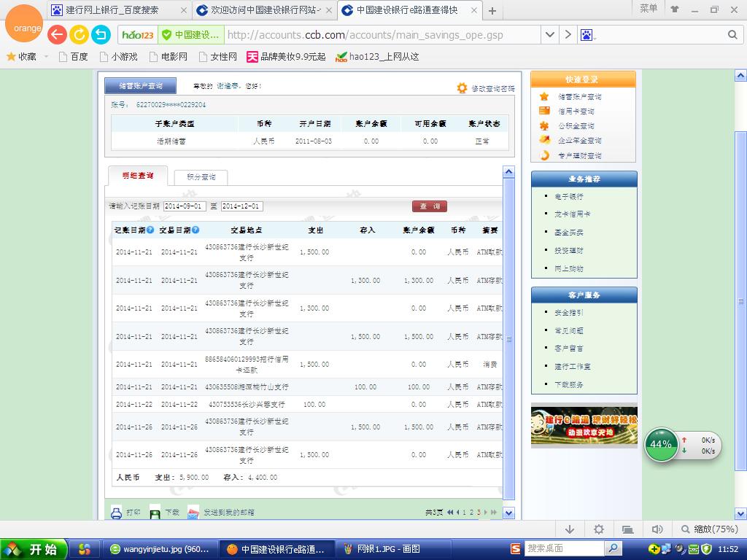The height and width of the screenshot is (560, 747).
Task: Refresh the page with the yellow reload icon
Action: pos(79,34)
